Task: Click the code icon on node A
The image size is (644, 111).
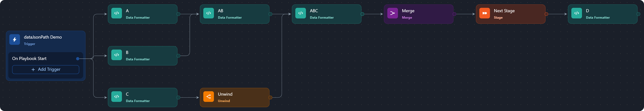Action: coord(117,13)
